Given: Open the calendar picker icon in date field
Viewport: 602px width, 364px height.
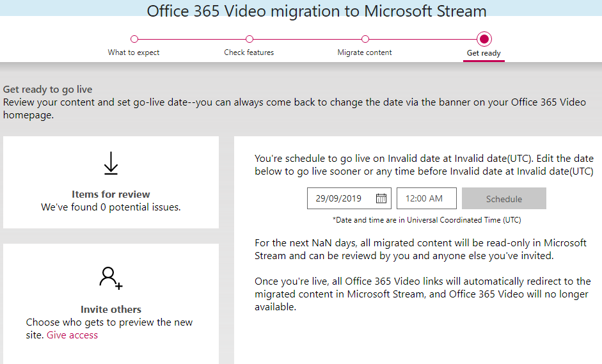Looking at the screenshot, I should coord(381,198).
